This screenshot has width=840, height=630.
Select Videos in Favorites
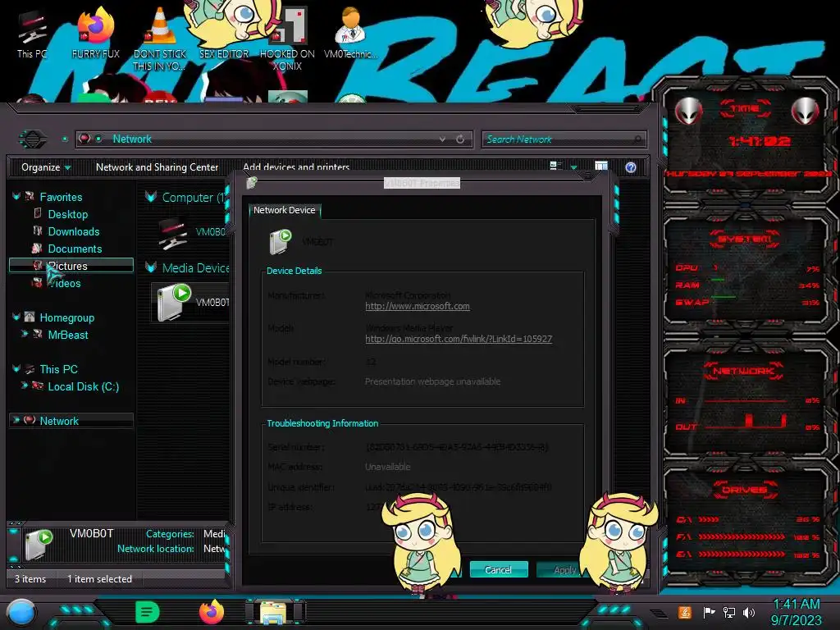(65, 283)
